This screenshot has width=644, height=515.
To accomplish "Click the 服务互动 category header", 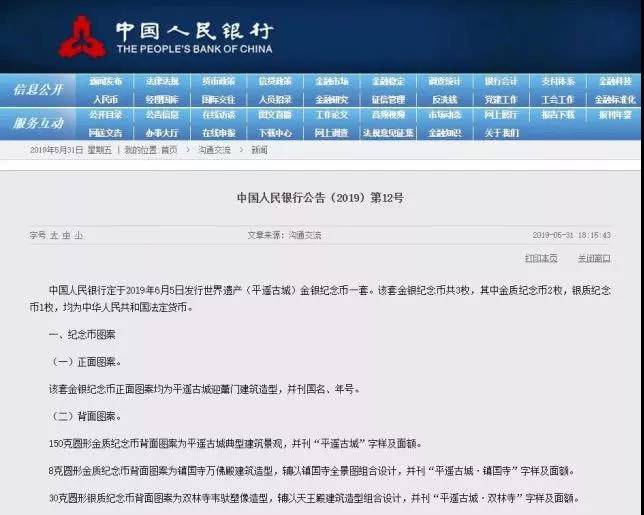I will coord(38,123).
